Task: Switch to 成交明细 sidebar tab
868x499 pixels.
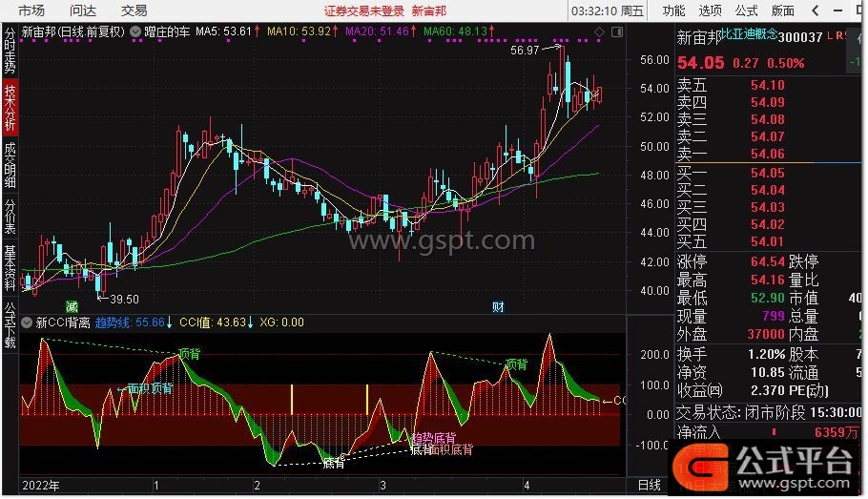Action: [10, 165]
